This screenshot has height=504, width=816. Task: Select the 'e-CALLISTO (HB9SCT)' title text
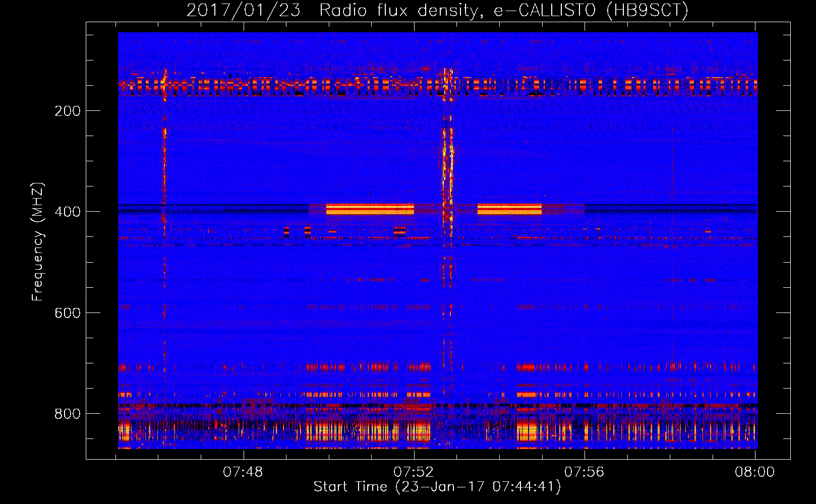[591, 10]
